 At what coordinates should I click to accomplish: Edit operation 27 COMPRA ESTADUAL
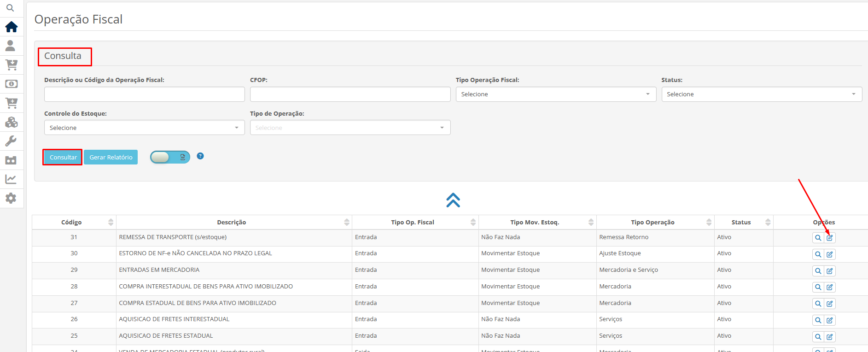(x=830, y=304)
